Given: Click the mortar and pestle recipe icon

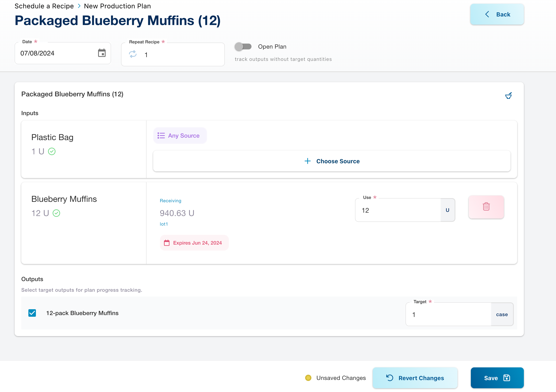Looking at the screenshot, I should coord(508,96).
